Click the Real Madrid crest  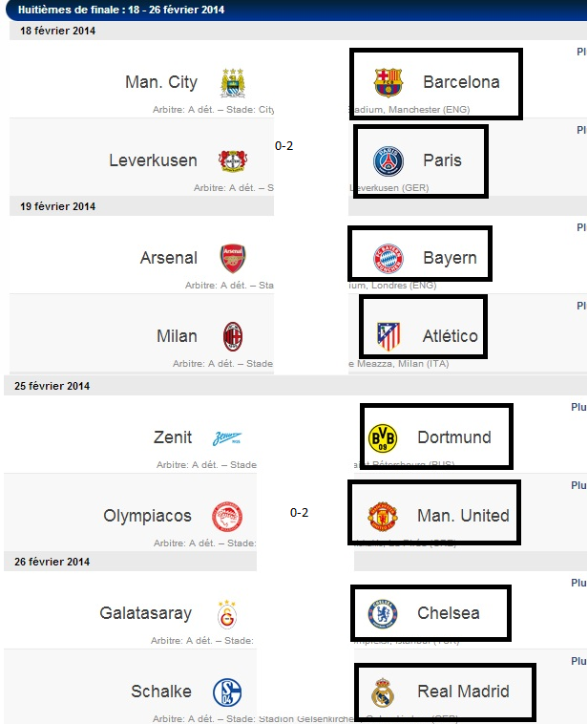(x=383, y=692)
